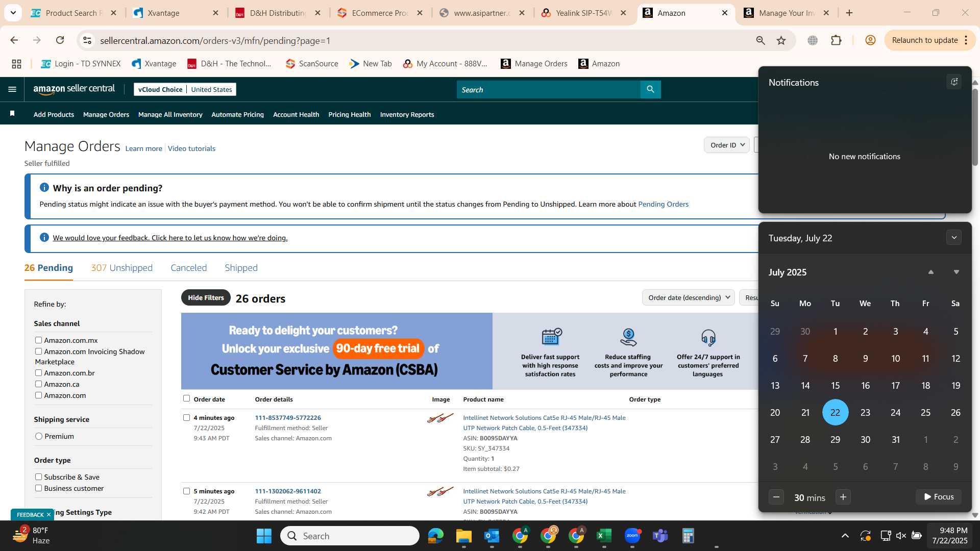Image resolution: width=980 pixels, height=551 pixels.
Task: Check the Amazon.com.br sales channel
Action: coord(38,372)
